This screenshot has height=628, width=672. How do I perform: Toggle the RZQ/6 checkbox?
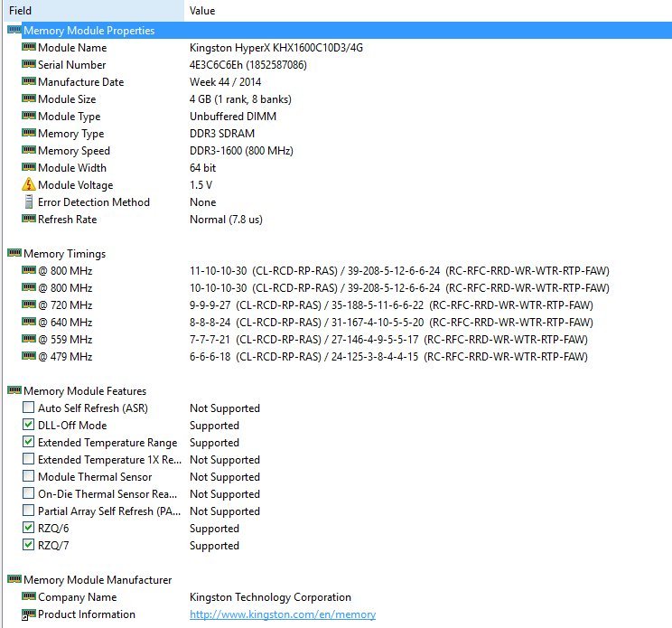click(x=28, y=528)
